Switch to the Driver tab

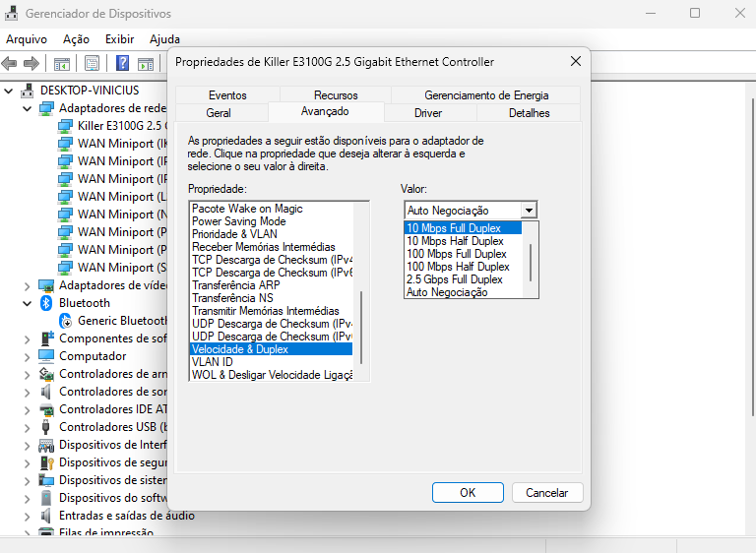[x=428, y=113]
